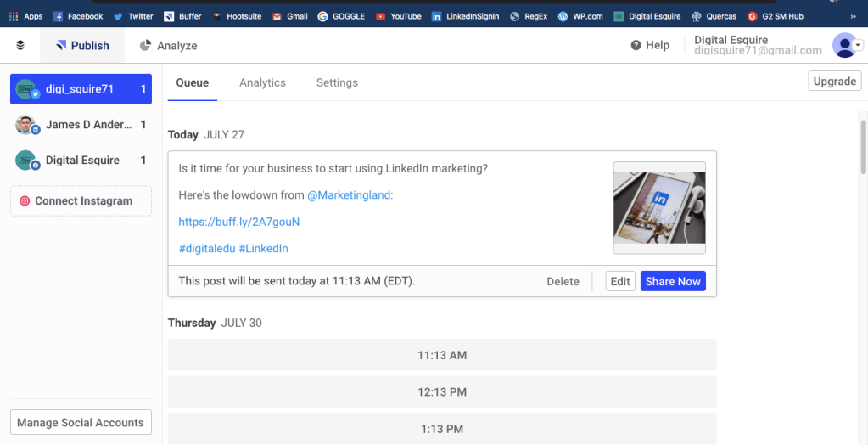Show more bookmarks with the overflow chevron
The height and width of the screenshot is (445, 868).
[853, 16]
